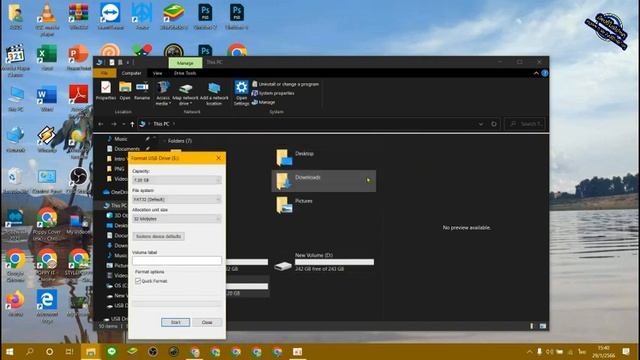640x360 pixels.
Task: Click the green Manage contextual tab
Action: 185,63
